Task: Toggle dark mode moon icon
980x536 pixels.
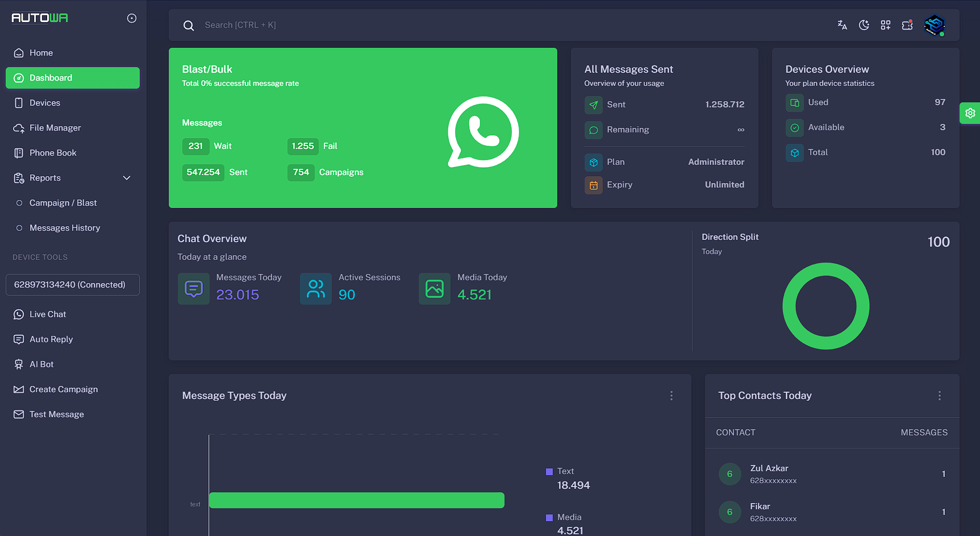Action: (864, 25)
